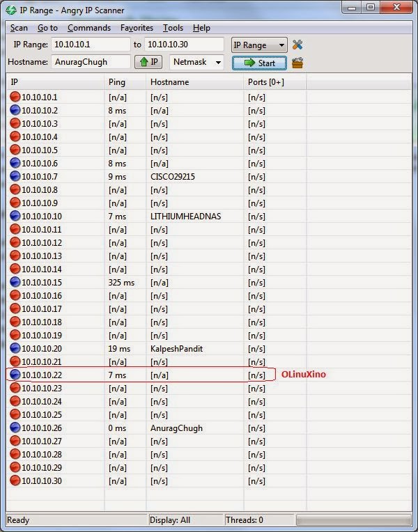Image resolution: width=418 pixels, height=532 pixels.
Task: Open the fetchers selection icon
Action: (x=297, y=63)
